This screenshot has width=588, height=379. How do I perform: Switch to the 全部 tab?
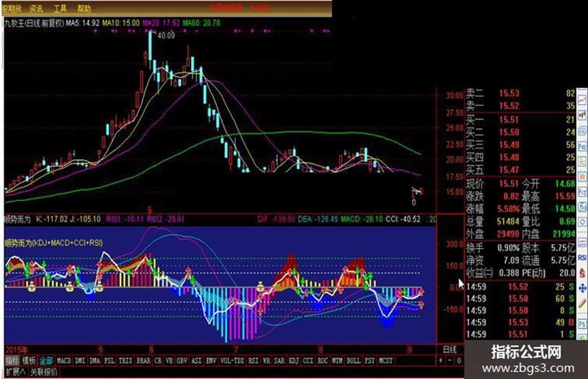click(x=46, y=360)
